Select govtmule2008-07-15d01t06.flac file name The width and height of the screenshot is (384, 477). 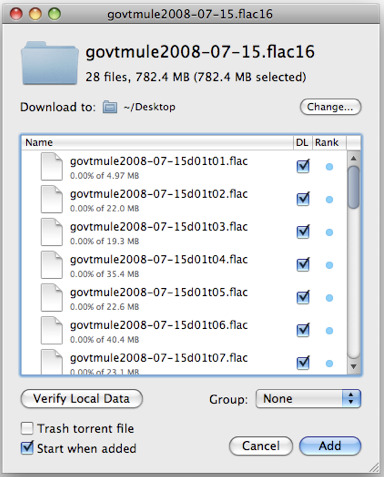point(159,325)
